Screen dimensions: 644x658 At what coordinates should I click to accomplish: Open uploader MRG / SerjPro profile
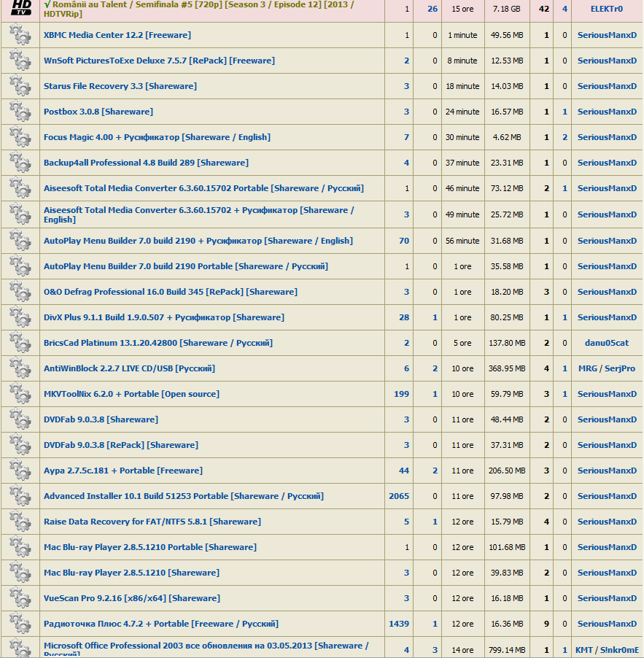tap(607, 369)
